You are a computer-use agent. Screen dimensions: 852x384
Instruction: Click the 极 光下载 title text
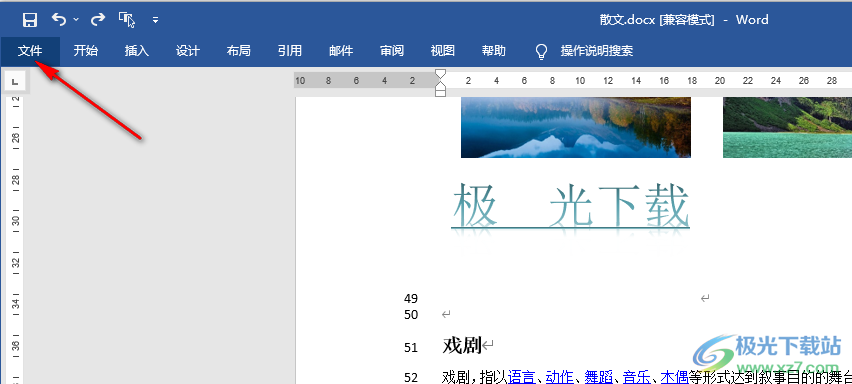[x=571, y=205]
